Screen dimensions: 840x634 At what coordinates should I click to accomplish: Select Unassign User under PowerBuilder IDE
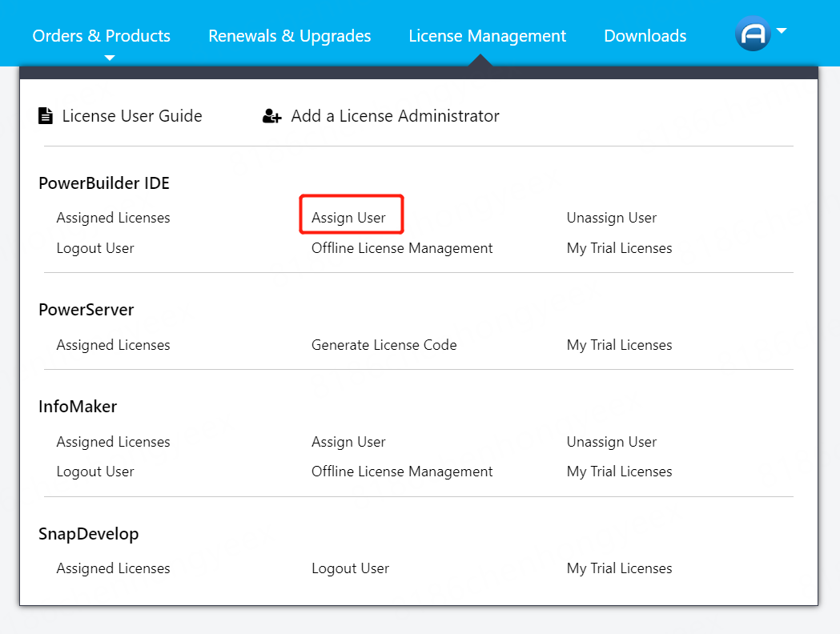(x=611, y=218)
